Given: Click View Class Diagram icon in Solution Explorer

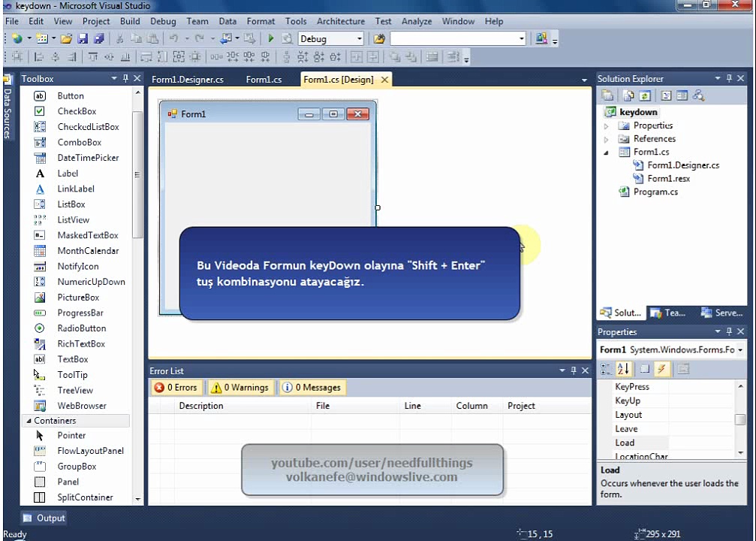Looking at the screenshot, I should point(698,95).
